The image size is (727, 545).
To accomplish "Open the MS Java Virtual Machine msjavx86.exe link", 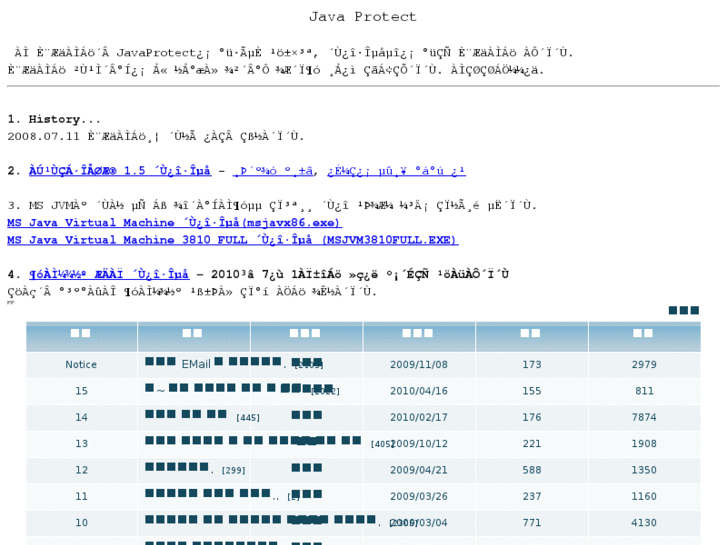I will click(174, 223).
